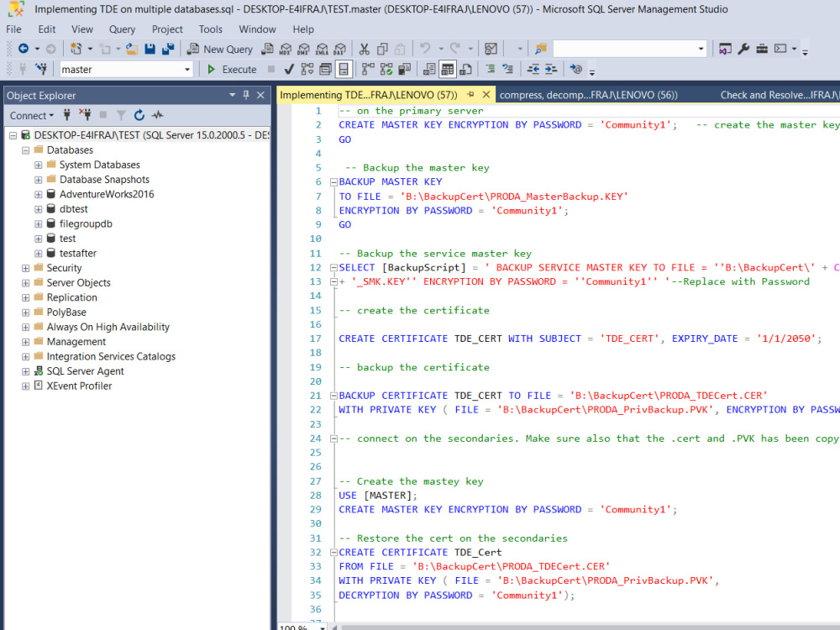This screenshot has height=630, width=840.
Task: Open a new MDX query
Action: click(286, 49)
